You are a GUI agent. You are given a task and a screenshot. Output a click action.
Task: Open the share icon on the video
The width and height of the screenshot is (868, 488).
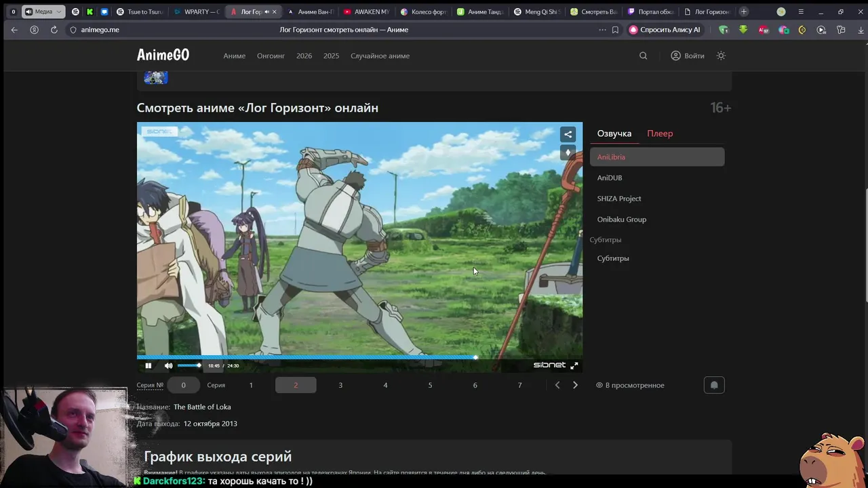click(568, 134)
